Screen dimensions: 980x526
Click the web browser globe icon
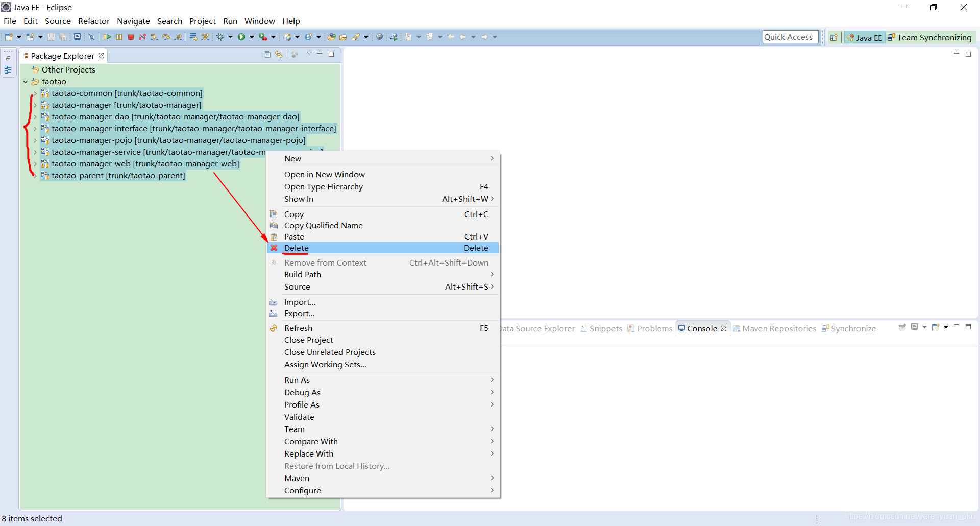(x=379, y=37)
